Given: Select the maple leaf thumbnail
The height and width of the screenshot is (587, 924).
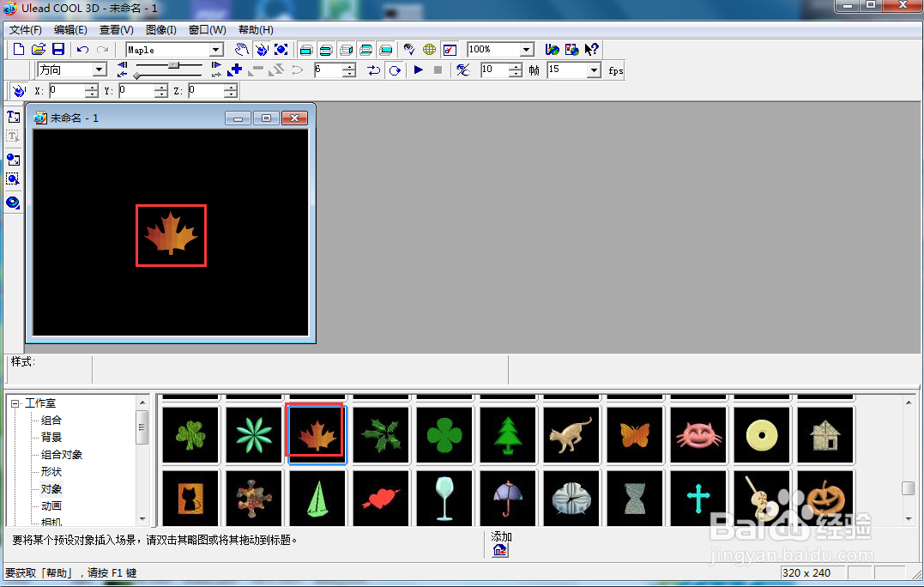Looking at the screenshot, I should 317,435.
